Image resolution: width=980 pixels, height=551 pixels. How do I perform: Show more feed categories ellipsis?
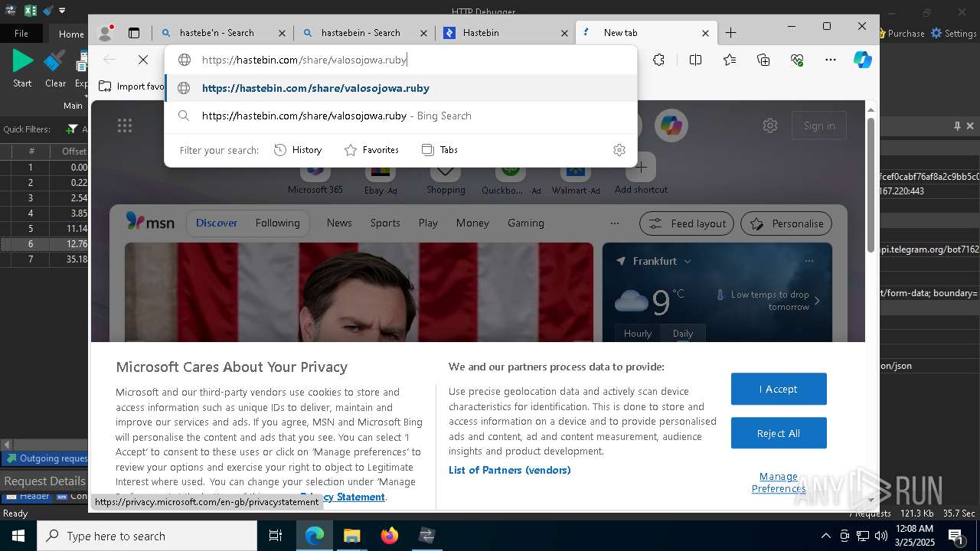click(x=614, y=223)
